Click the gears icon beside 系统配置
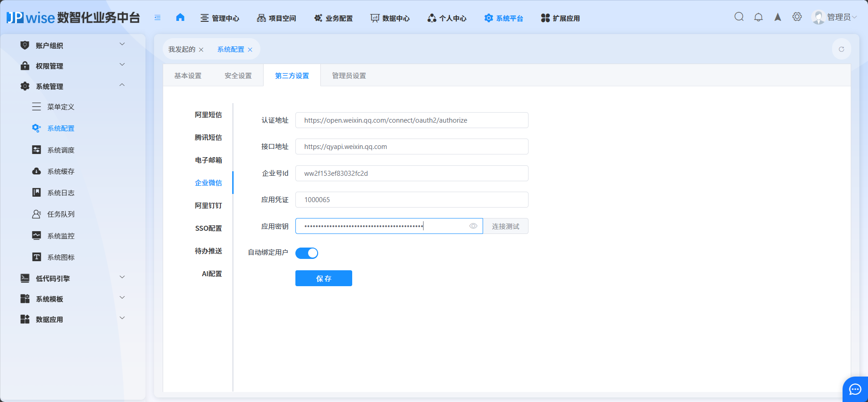 click(x=36, y=128)
